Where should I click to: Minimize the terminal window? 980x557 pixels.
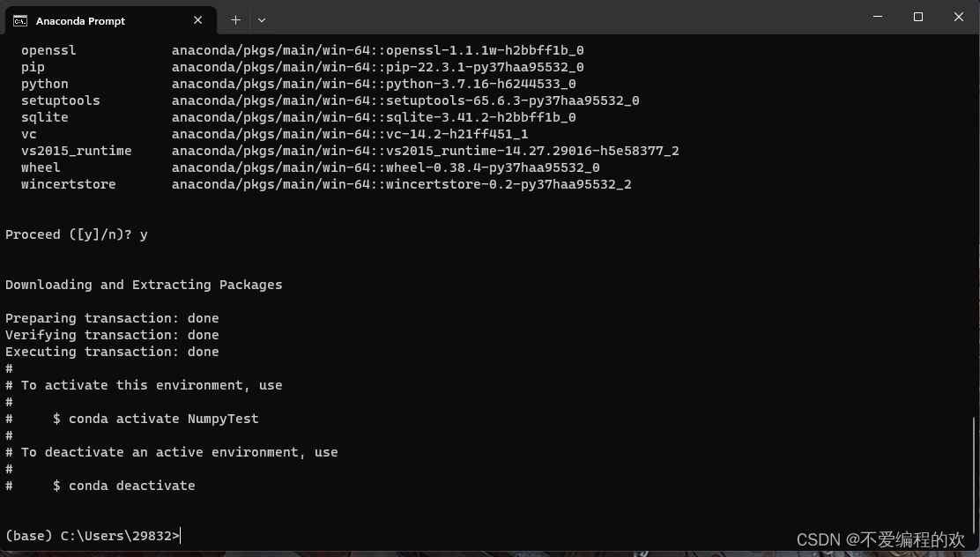pos(878,17)
